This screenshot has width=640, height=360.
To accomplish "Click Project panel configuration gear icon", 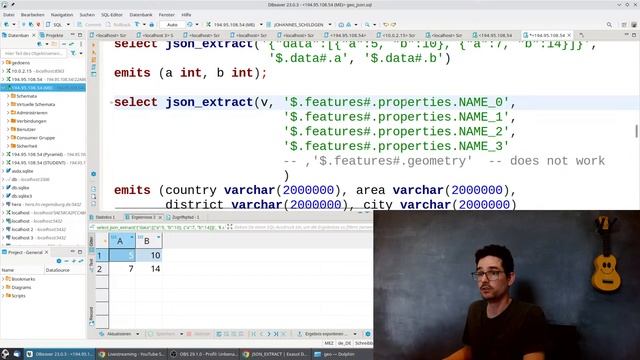I will point(59,261).
